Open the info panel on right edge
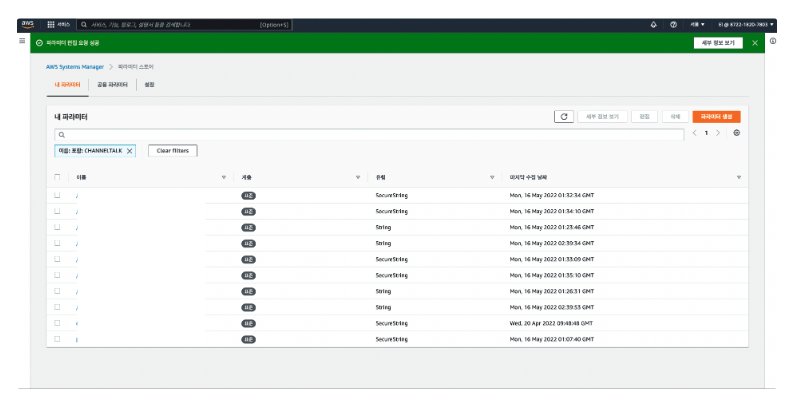The image size is (793, 400). pos(773,41)
